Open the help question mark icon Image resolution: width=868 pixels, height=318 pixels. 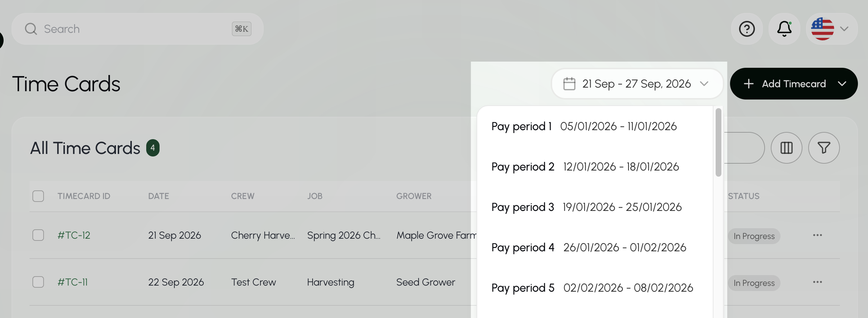coord(747,29)
